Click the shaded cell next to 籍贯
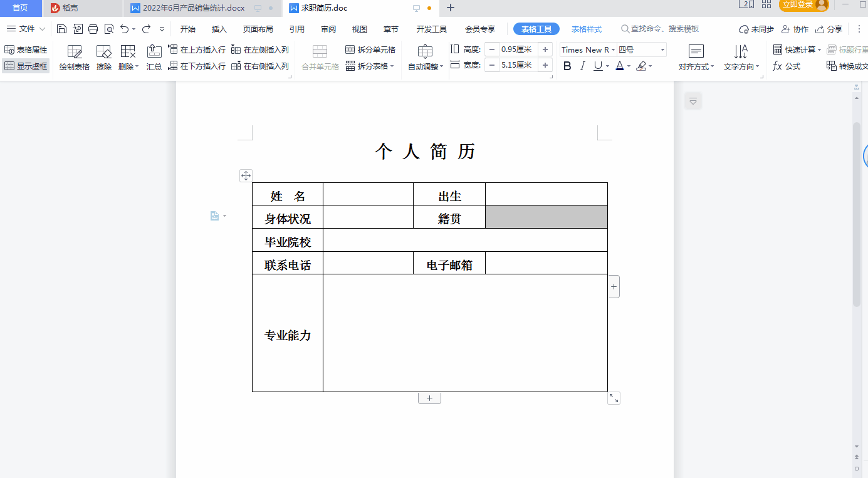This screenshot has width=868, height=478. (x=546, y=217)
